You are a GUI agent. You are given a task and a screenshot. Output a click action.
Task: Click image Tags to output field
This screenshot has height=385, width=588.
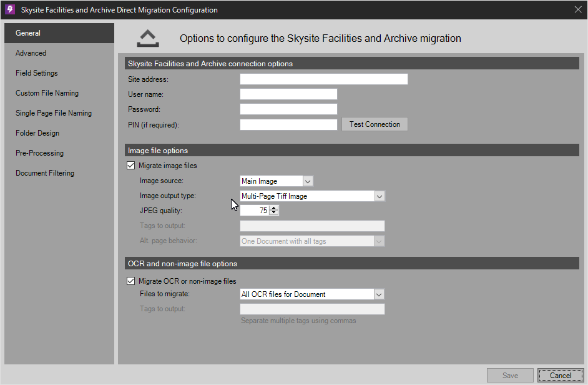point(312,226)
